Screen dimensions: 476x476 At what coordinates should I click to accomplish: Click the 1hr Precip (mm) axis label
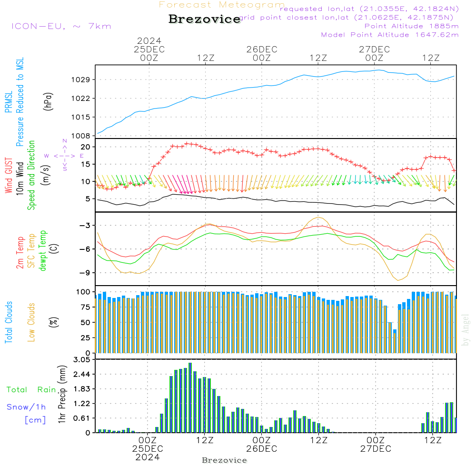[61, 394]
